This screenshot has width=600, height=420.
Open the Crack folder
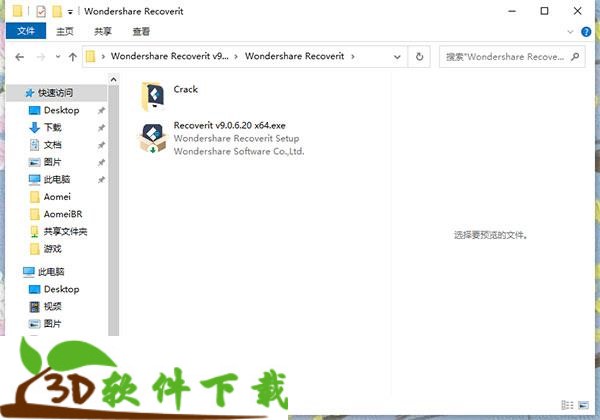pyautogui.click(x=153, y=96)
